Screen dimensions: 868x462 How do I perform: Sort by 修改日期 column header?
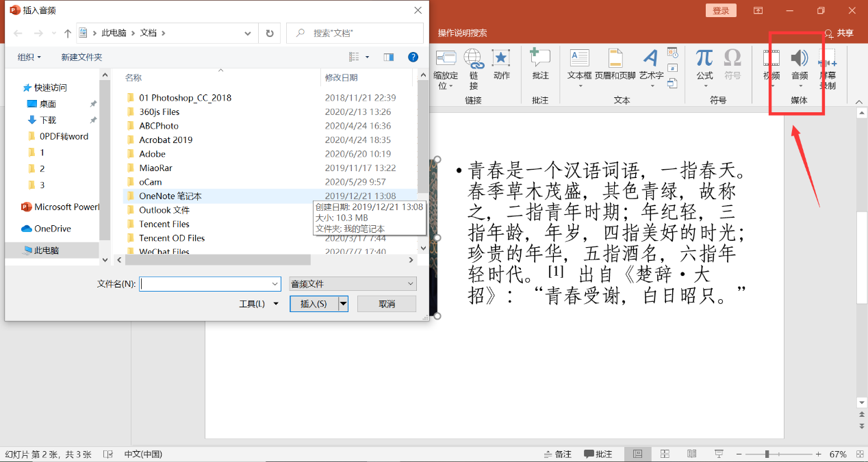(341, 77)
